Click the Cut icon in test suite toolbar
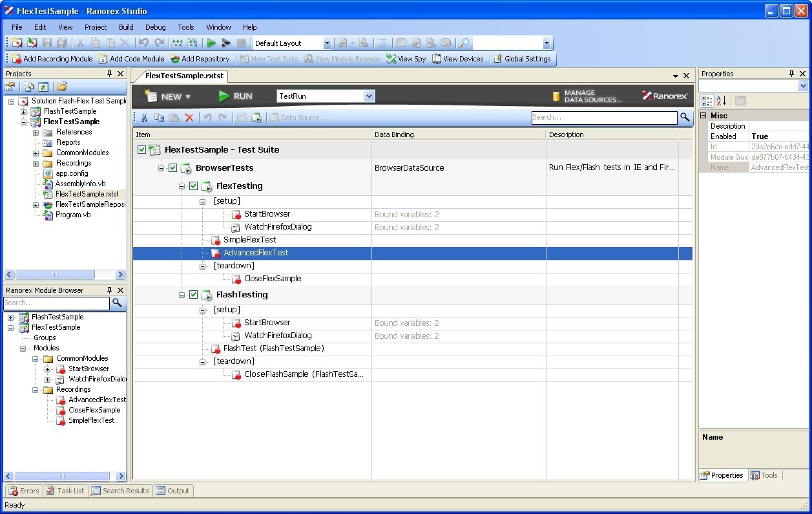This screenshot has width=812, height=514. click(x=143, y=117)
